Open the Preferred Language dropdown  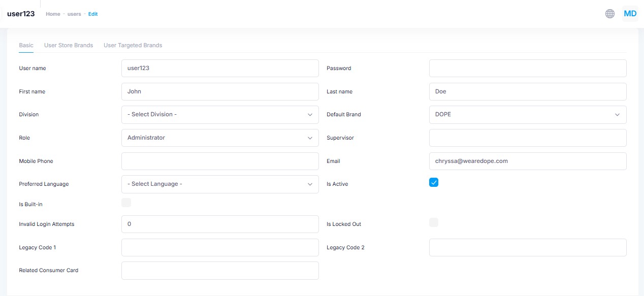[220, 184]
